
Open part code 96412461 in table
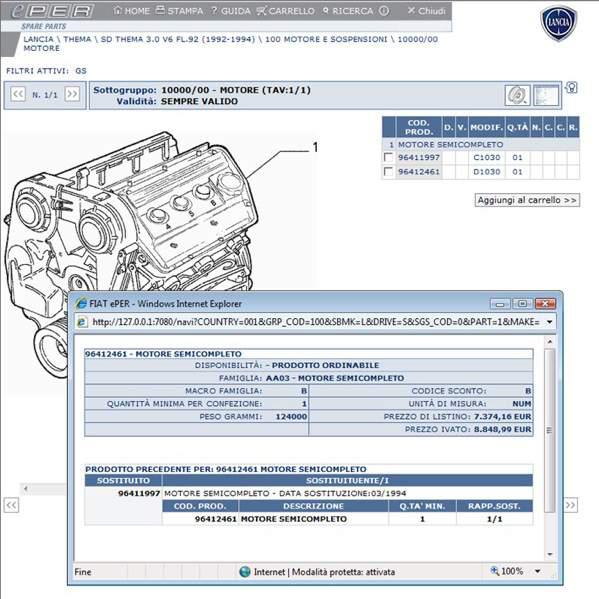(419, 172)
